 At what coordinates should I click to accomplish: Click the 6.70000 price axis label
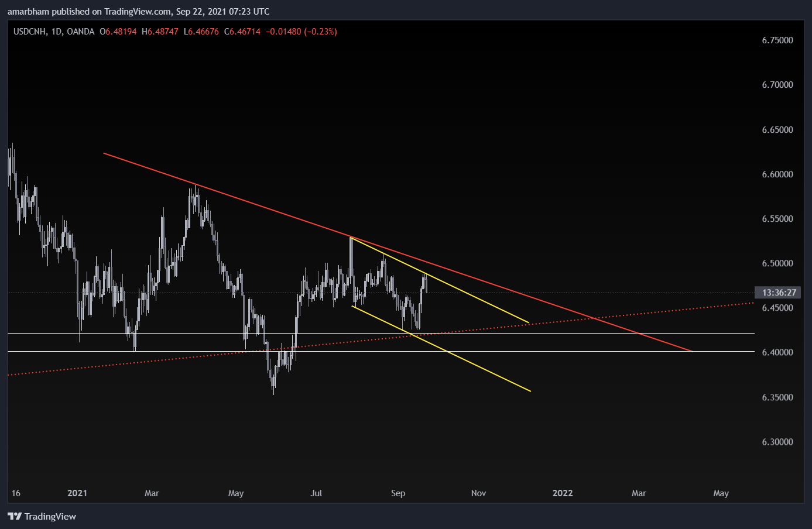coord(777,85)
